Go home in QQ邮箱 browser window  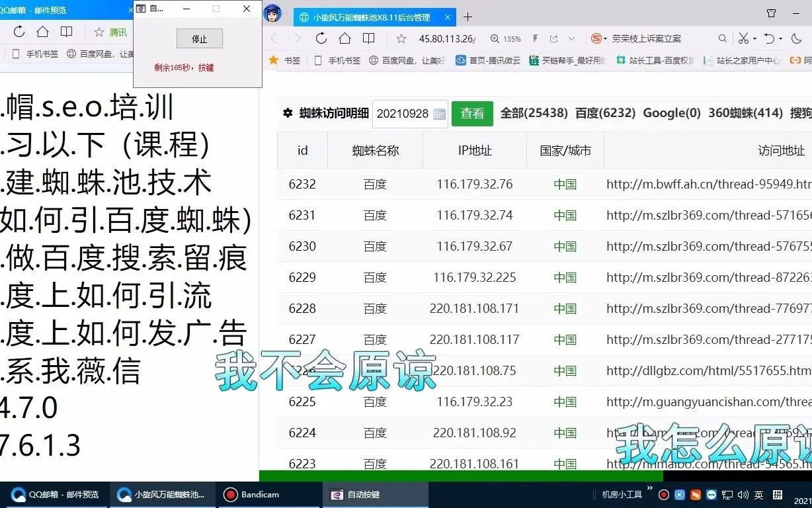[42, 32]
